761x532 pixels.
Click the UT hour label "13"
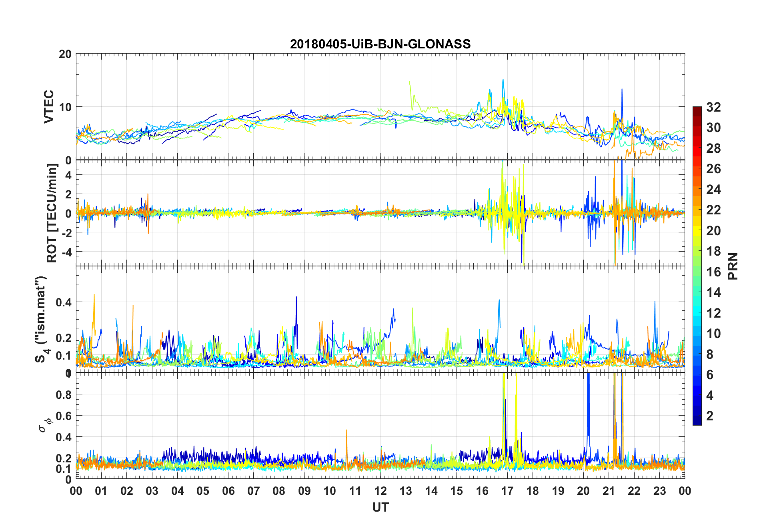point(406,491)
